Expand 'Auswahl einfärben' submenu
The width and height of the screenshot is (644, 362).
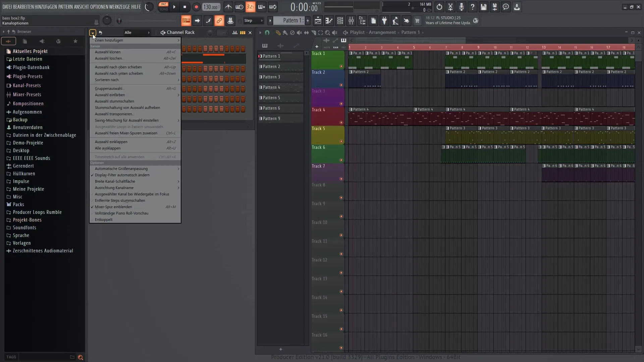tap(135, 95)
